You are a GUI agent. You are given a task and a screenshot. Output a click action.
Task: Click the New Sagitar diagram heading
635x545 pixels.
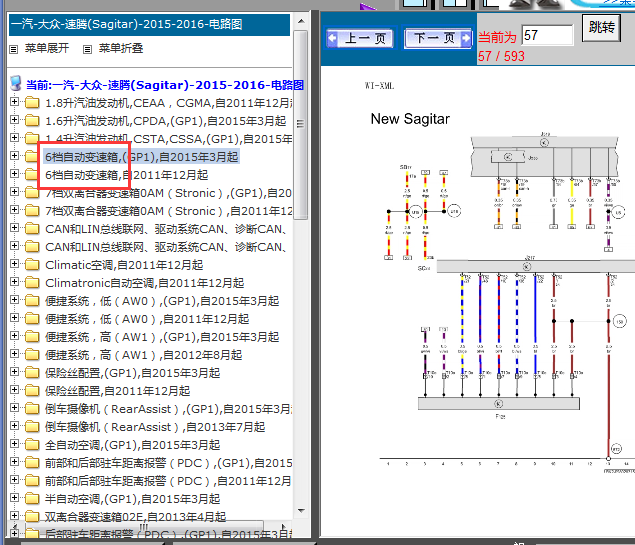click(410, 119)
